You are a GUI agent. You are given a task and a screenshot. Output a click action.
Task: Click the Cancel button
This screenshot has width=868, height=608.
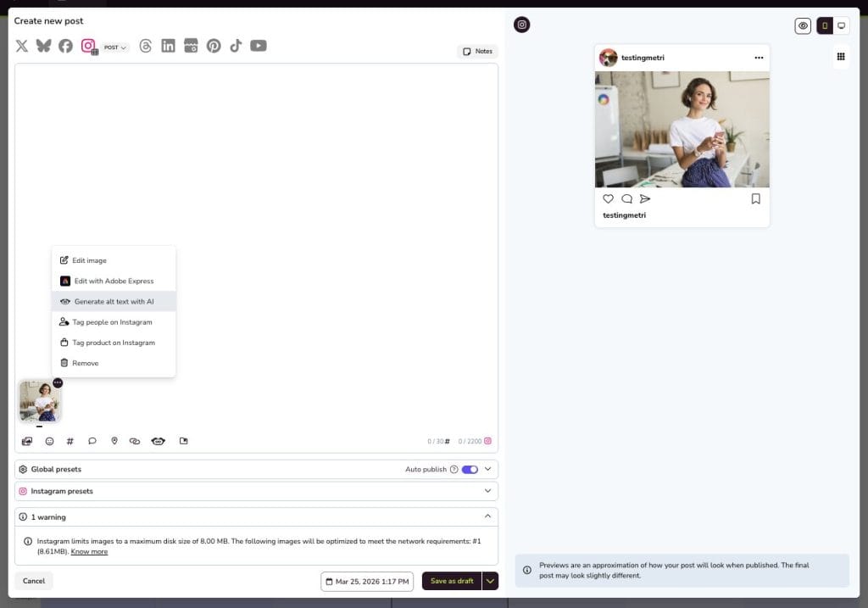click(x=34, y=581)
